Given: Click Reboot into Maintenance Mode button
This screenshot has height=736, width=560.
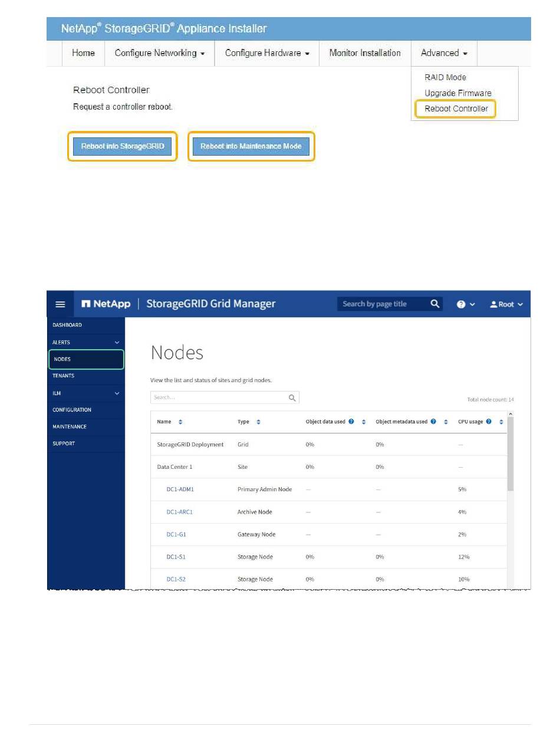Looking at the screenshot, I should coord(251,146).
